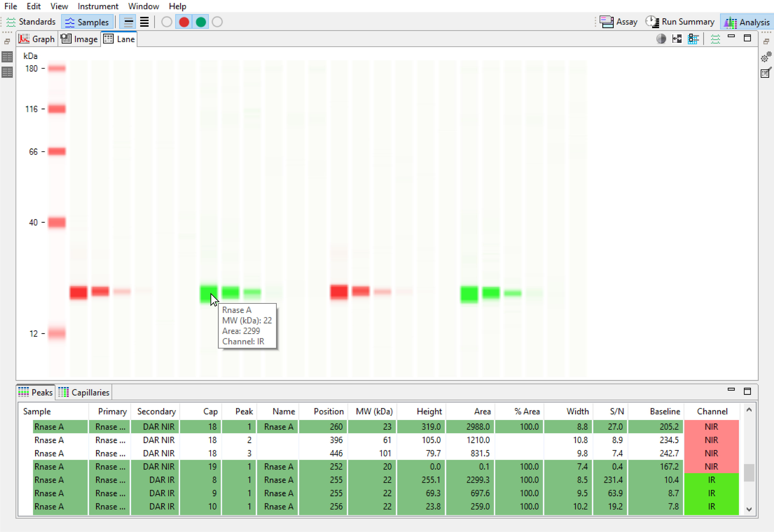The height and width of the screenshot is (532, 774).
Task: Switch to the Capillaries tab
Action: [x=84, y=392]
